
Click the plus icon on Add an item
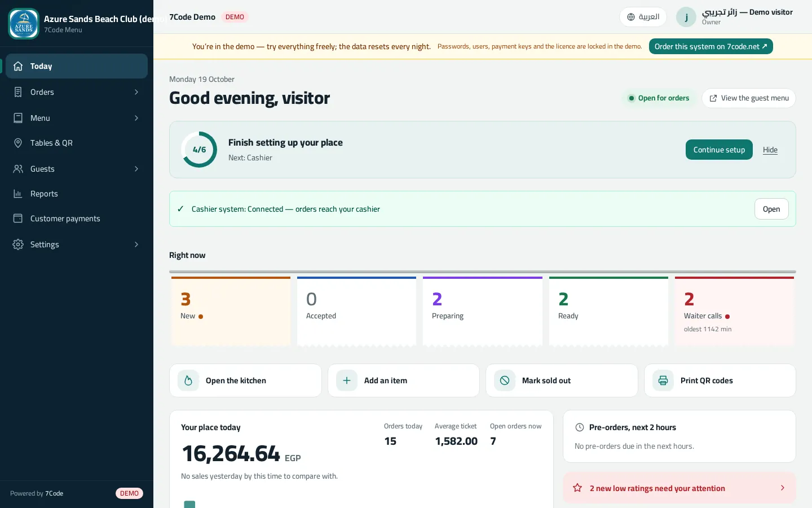[x=347, y=380]
